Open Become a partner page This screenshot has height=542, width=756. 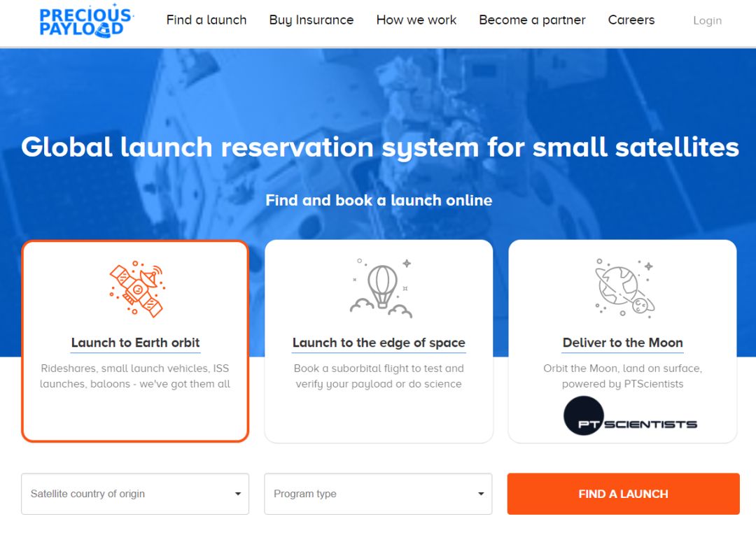click(532, 20)
